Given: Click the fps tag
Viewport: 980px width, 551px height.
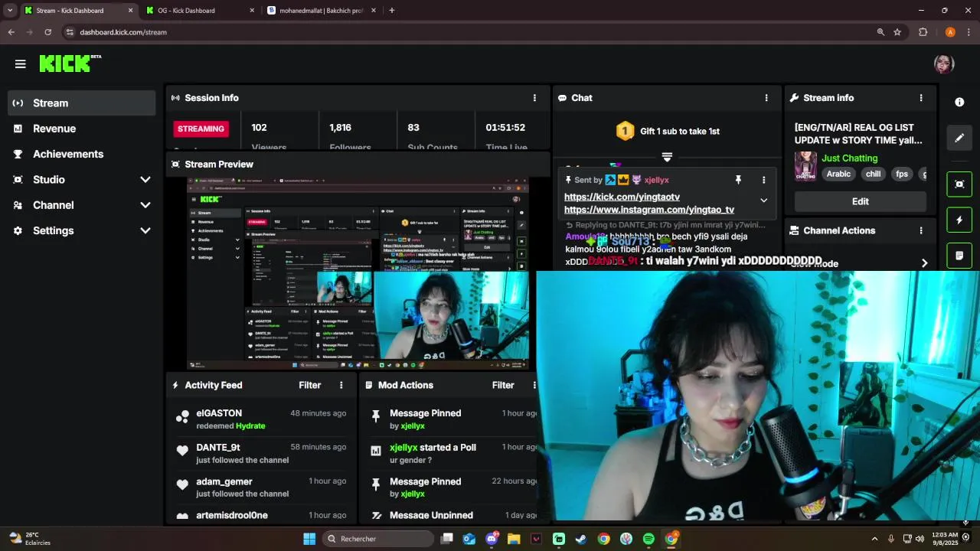Looking at the screenshot, I should pyautogui.click(x=902, y=174).
